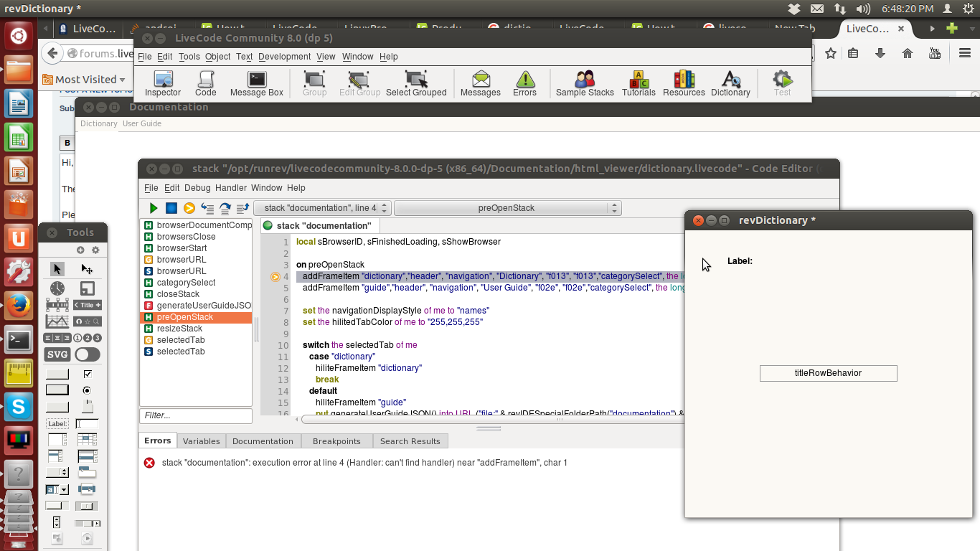
Task: Select the SVG widget in Tools palette
Action: (57, 354)
